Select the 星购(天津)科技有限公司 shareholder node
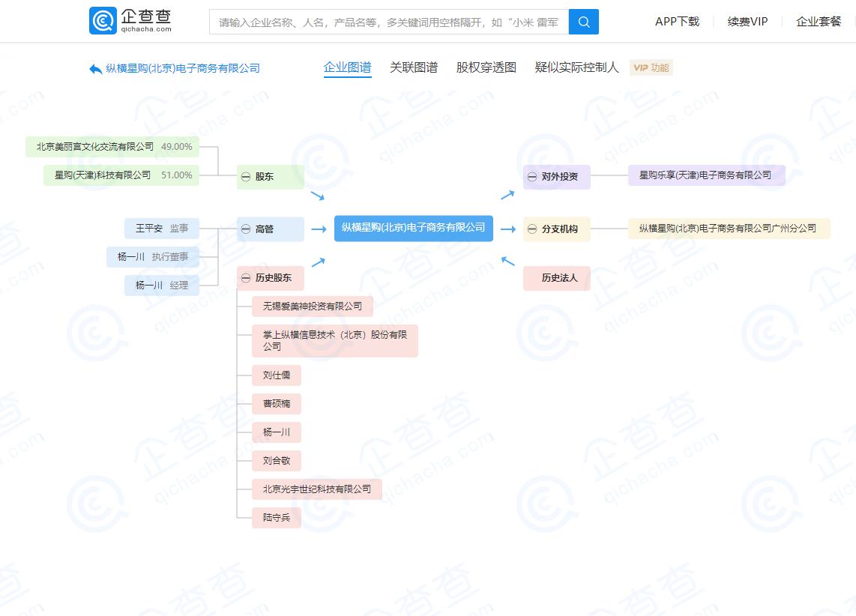The height and width of the screenshot is (616, 856). pyautogui.click(x=120, y=175)
